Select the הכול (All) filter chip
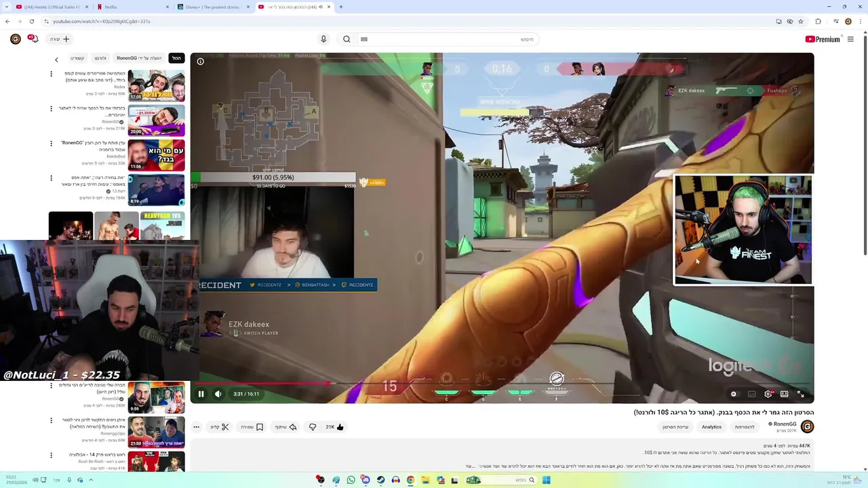 click(176, 58)
